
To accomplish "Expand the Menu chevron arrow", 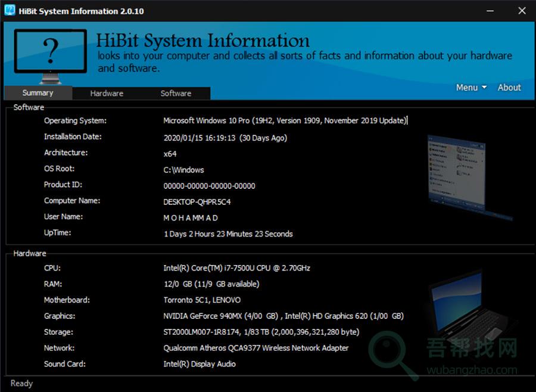I will point(485,88).
